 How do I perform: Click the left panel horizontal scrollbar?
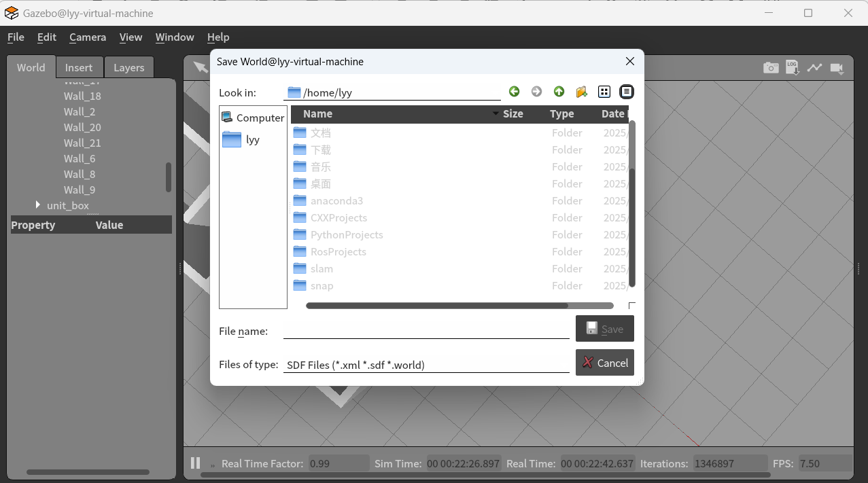pyautogui.click(x=88, y=471)
